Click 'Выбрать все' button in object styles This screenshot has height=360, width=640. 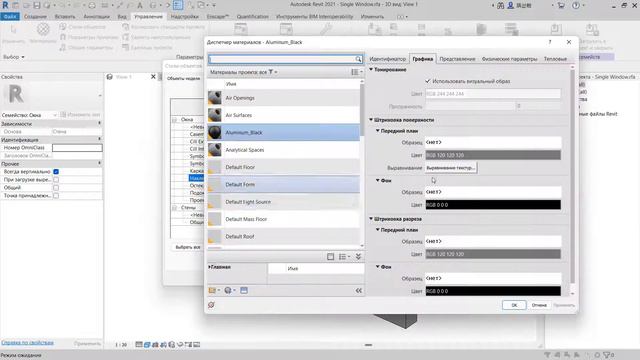tap(188, 247)
